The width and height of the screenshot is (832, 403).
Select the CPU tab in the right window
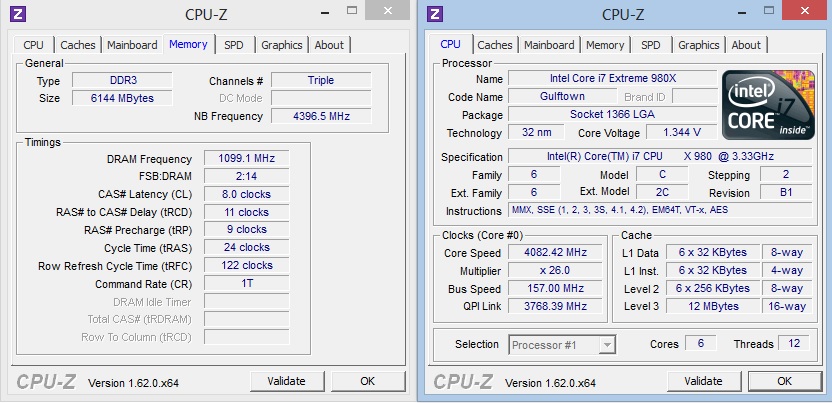(450, 44)
